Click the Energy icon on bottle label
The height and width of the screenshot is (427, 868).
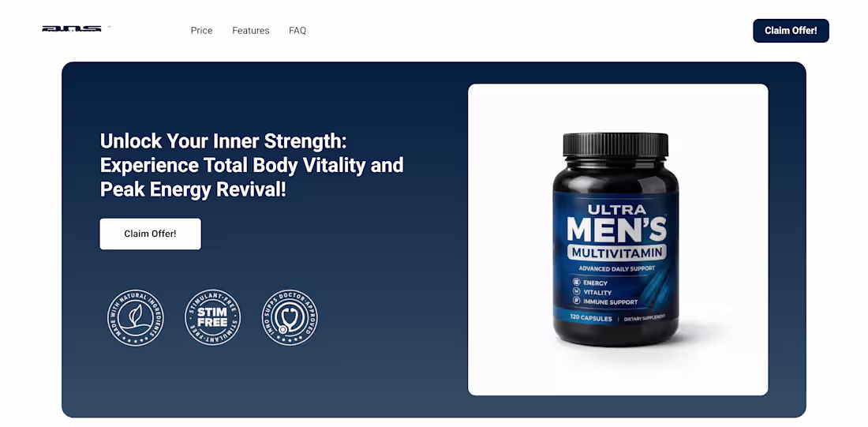[x=576, y=283]
